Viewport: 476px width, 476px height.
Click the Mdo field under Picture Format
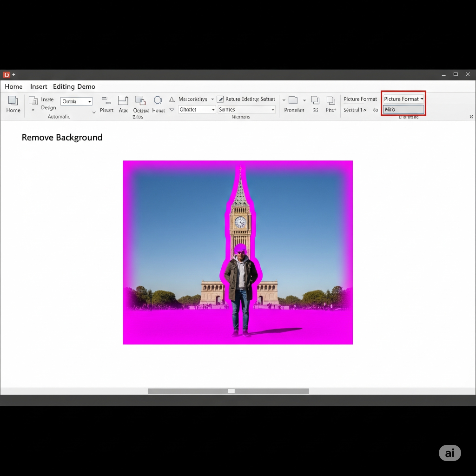403,110
